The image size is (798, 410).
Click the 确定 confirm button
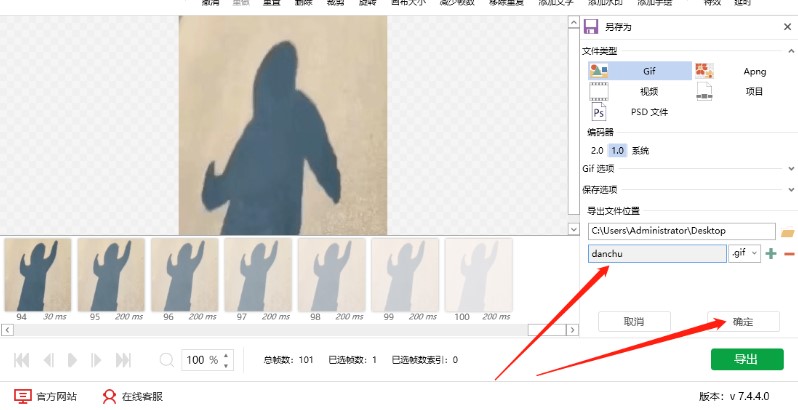743,321
